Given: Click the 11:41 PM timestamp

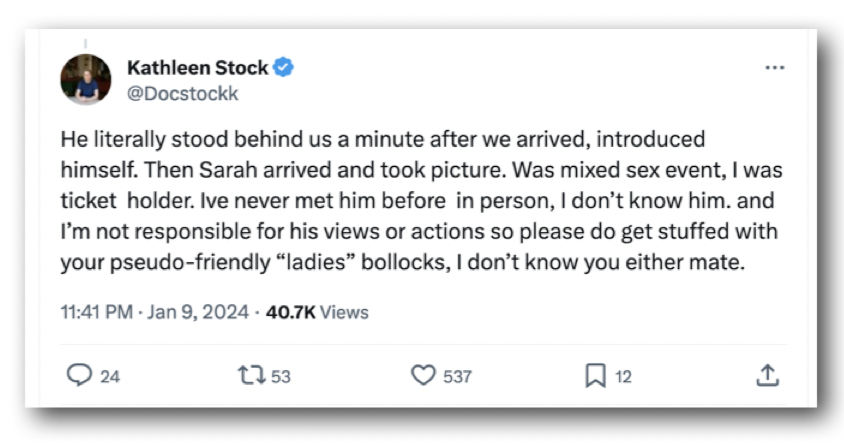Looking at the screenshot, I should (96, 312).
